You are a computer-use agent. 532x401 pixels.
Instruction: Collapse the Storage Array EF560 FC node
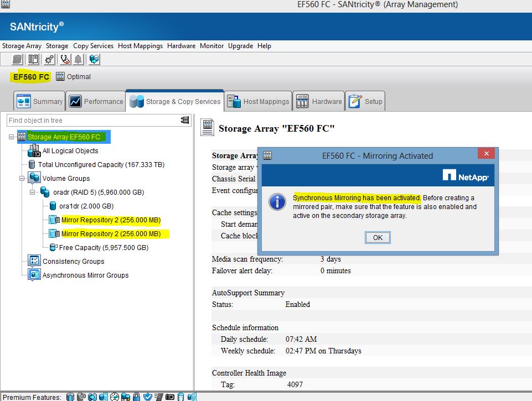pyautogui.click(x=10, y=137)
